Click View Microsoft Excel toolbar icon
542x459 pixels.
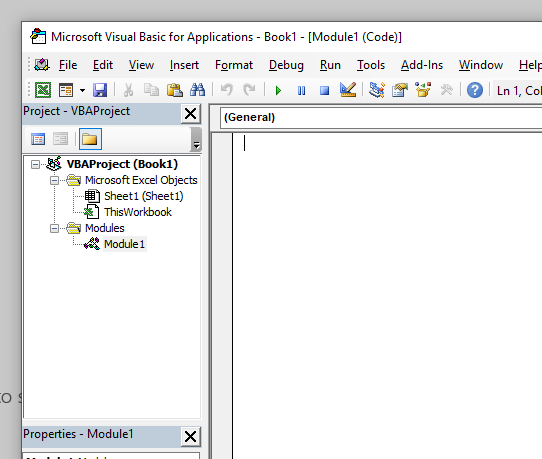[43, 90]
